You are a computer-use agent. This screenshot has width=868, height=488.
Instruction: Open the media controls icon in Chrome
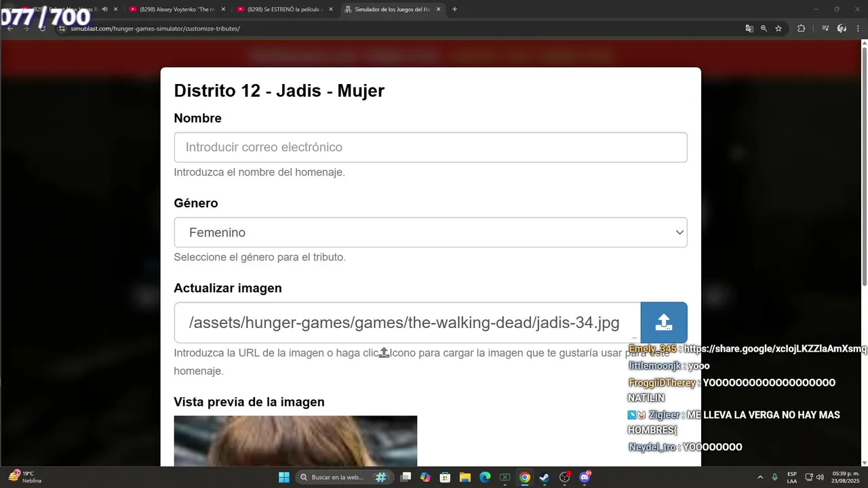[825, 28]
